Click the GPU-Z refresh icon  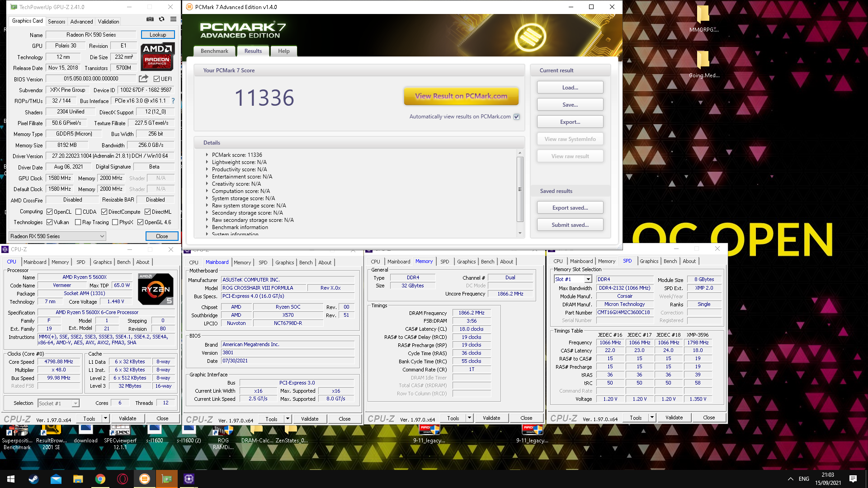(x=161, y=19)
